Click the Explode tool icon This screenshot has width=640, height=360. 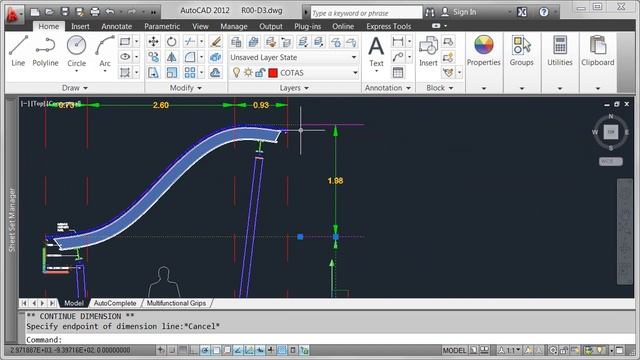tap(216, 57)
